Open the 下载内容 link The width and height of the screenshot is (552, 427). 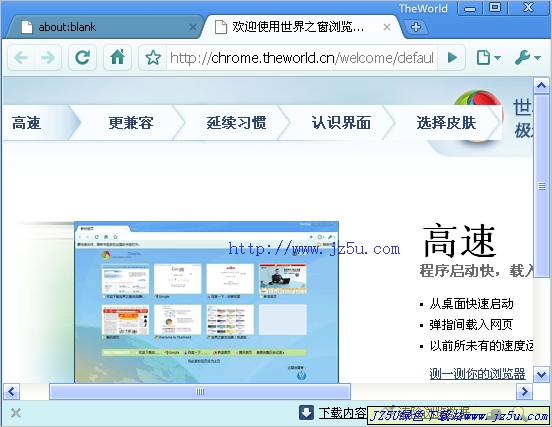tap(343, 413)
